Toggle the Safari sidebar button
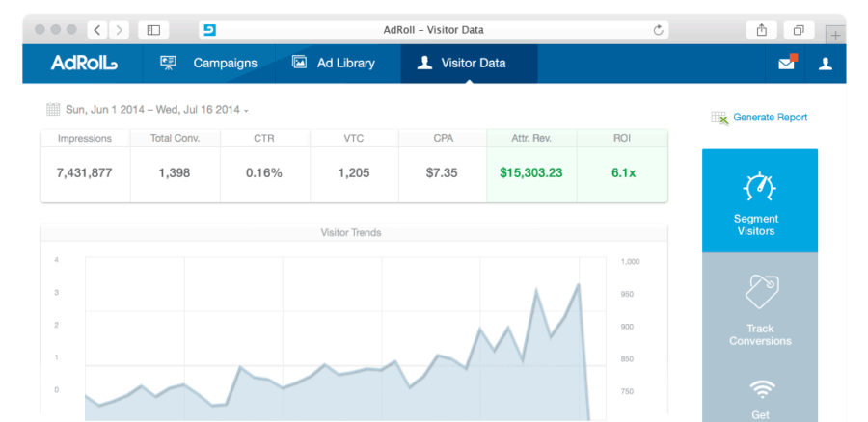Viewport: 868px width, 422px height. tap(153, 30)
